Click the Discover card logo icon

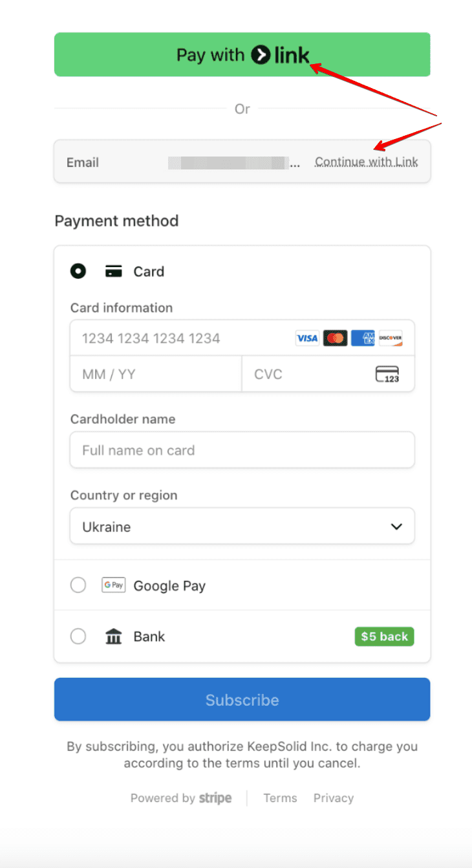(x=391, y=338)
